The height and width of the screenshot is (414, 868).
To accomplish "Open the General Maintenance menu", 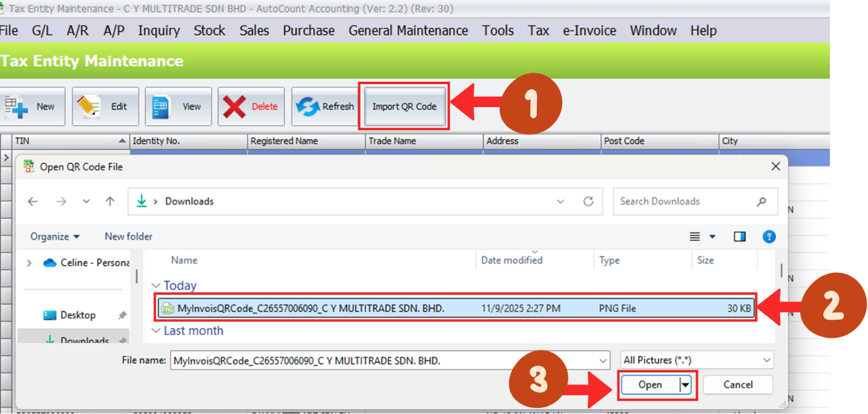I will [x=408, y=30].
